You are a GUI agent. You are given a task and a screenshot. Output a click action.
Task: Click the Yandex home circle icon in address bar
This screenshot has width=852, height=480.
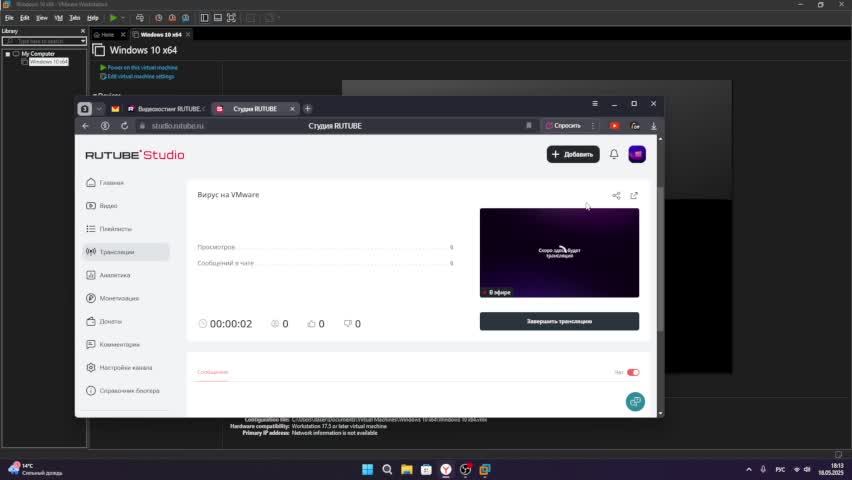tap(105, 126)
